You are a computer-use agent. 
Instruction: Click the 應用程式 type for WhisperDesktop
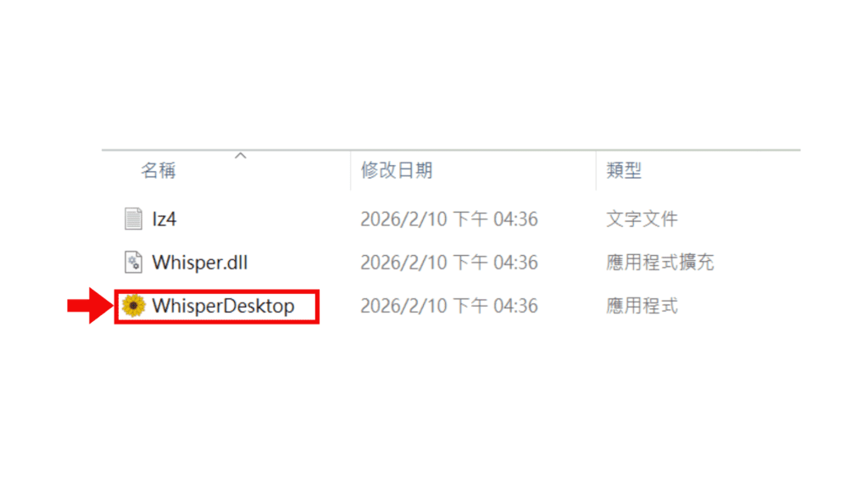click(x=642, y=306)
